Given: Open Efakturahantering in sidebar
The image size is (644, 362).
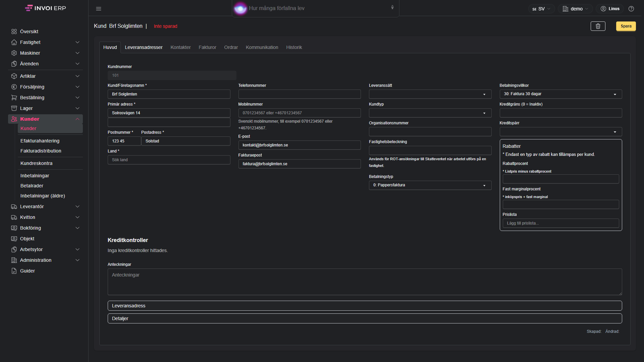Looking at the screenshot, I should click(40, 141).
